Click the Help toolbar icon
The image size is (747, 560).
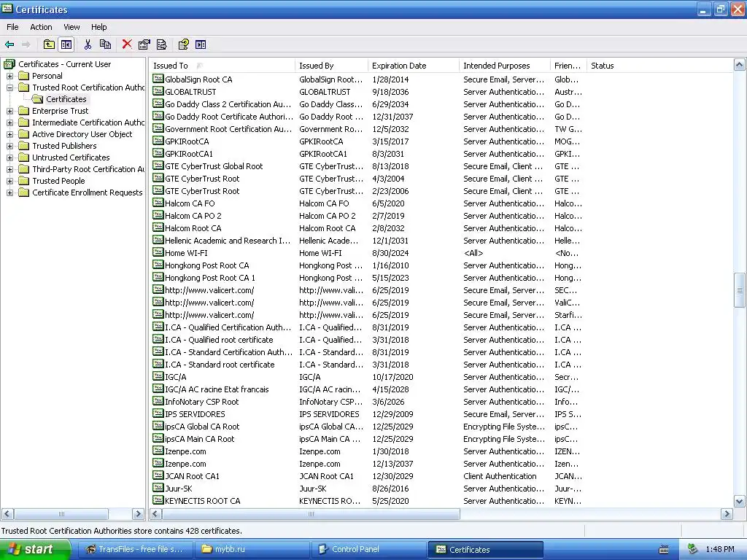pos(183,44)
